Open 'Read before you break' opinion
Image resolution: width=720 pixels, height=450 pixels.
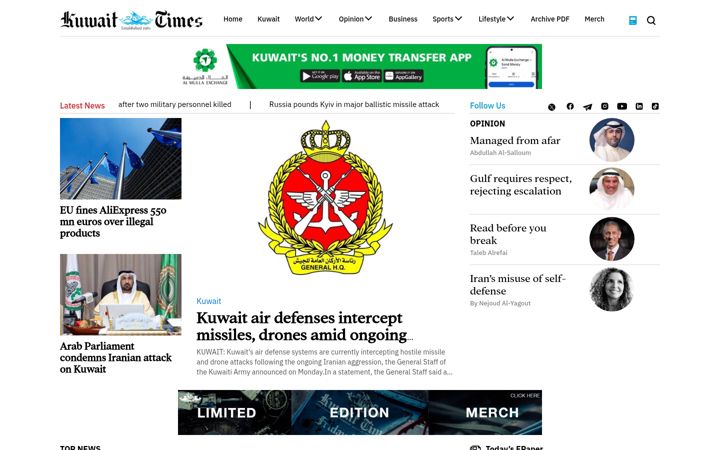coord(508,234)
